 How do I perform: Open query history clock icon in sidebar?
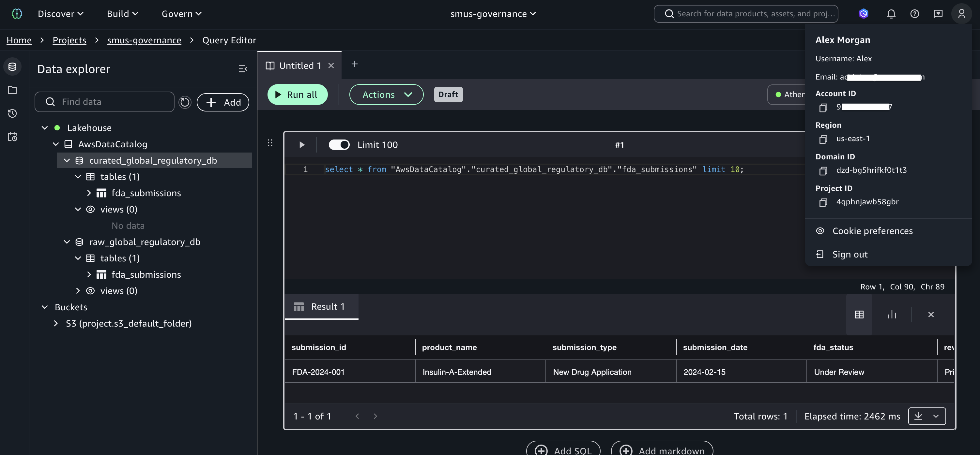tap(12, 113)
